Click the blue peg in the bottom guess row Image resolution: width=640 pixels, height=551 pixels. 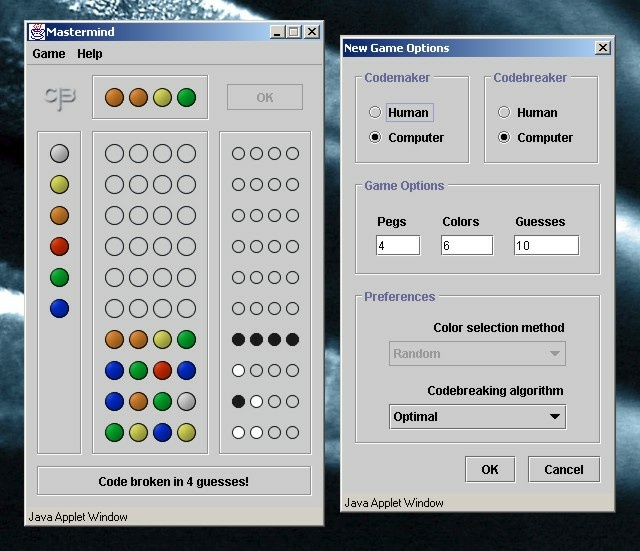coord(162,433)
